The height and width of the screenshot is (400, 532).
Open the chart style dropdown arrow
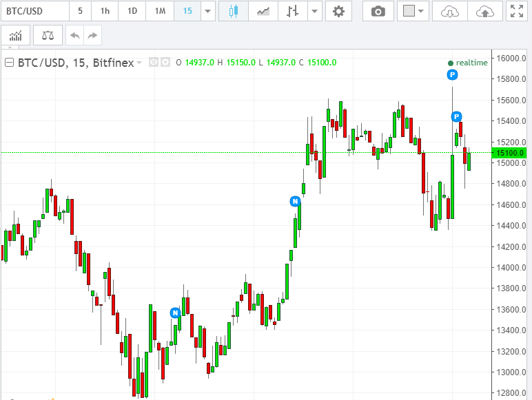(314, 11)
